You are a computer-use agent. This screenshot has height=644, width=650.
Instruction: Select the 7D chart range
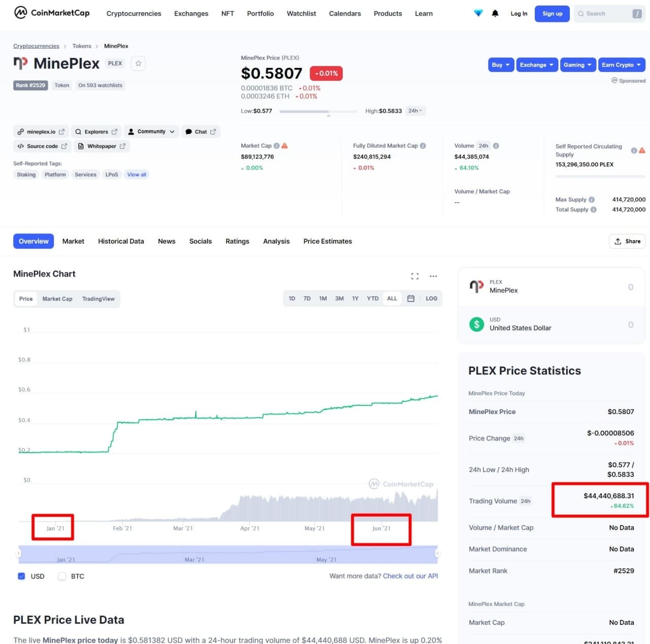click(307, 298)
